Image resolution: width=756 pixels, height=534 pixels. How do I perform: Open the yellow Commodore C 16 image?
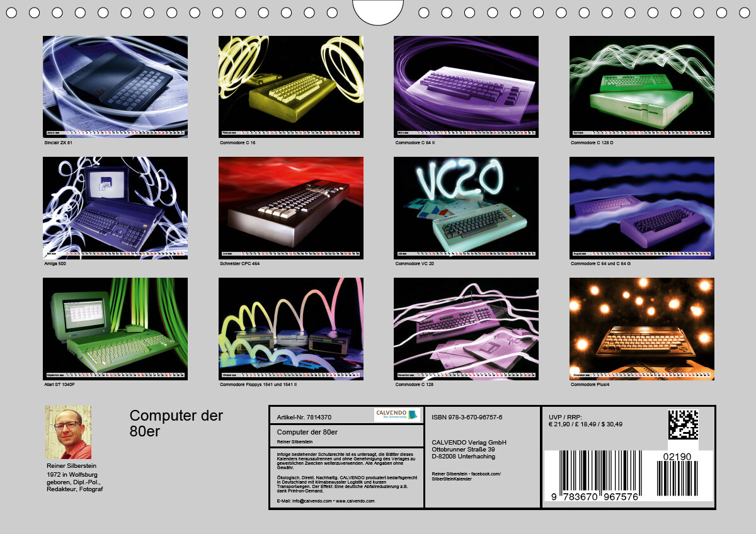[x=291, y=86]
